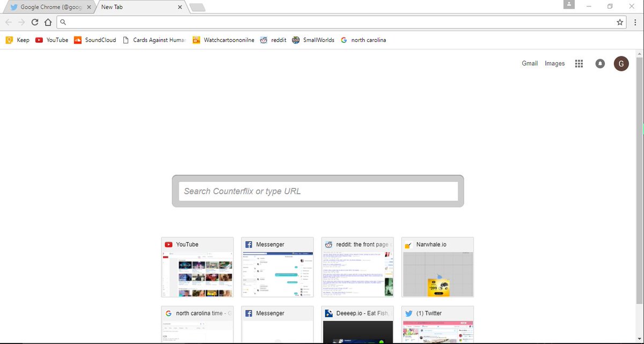Focus the address bar
Image resolution: width=644 pixels, height=344 pixels.
342,22
